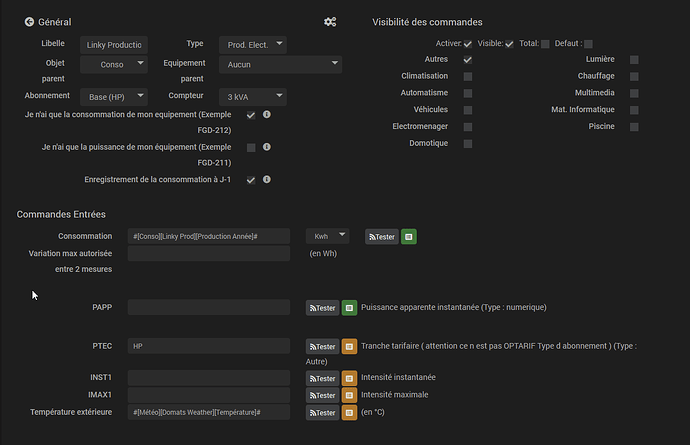Open the Compteur 3 kVA dropdown
Image resolution: width=690 pixels, height=445 pixels.
pyautogui.click(x=252, y=97)
